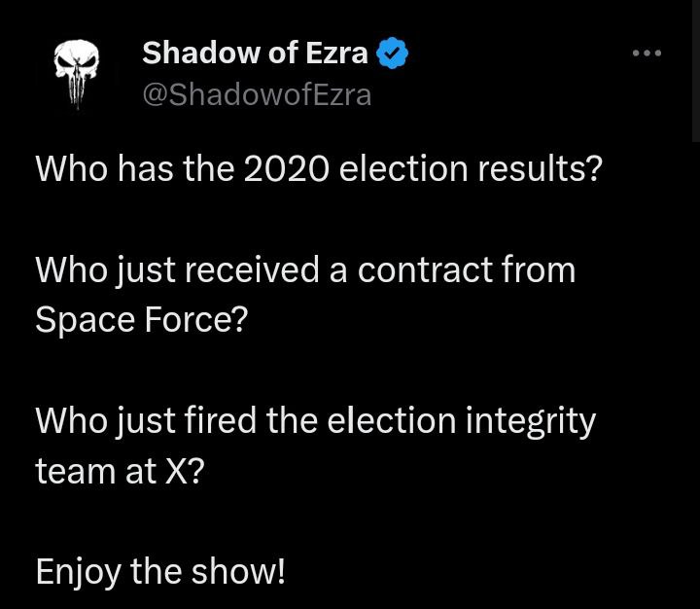Viewport: 700px width, 609px height.
Task: Click the "Space Force?" text line
Action: pyautogui.click(x=142, y=320)
